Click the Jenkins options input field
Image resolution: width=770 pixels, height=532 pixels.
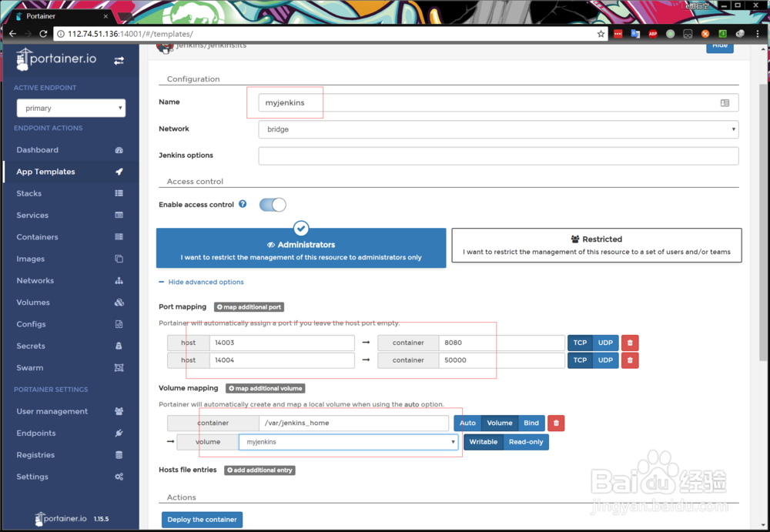coord(498,155)
